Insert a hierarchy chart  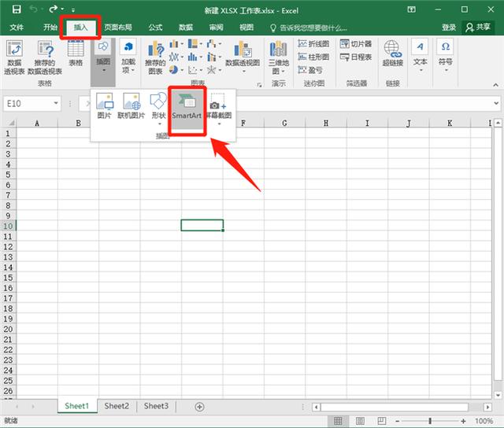(x=195, y=43)
